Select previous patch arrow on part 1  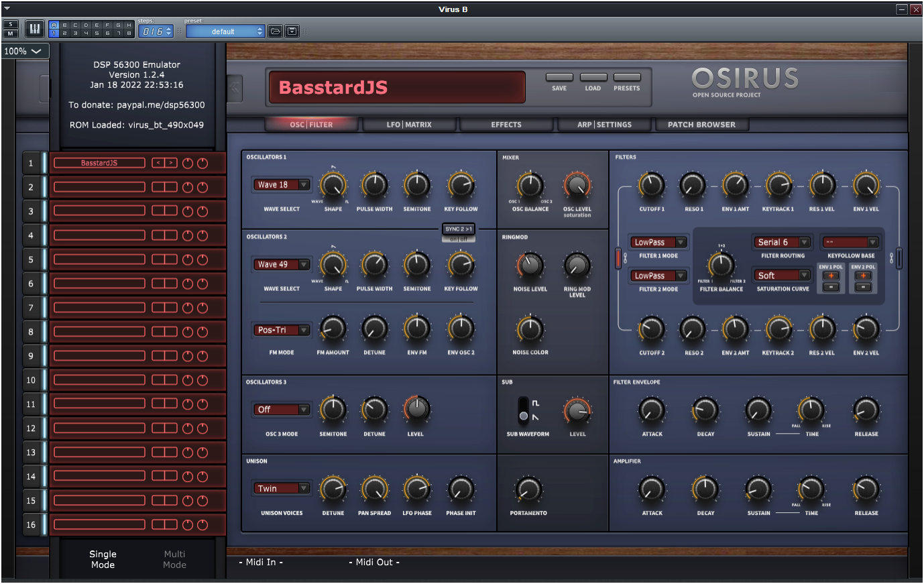pos(158,163)
